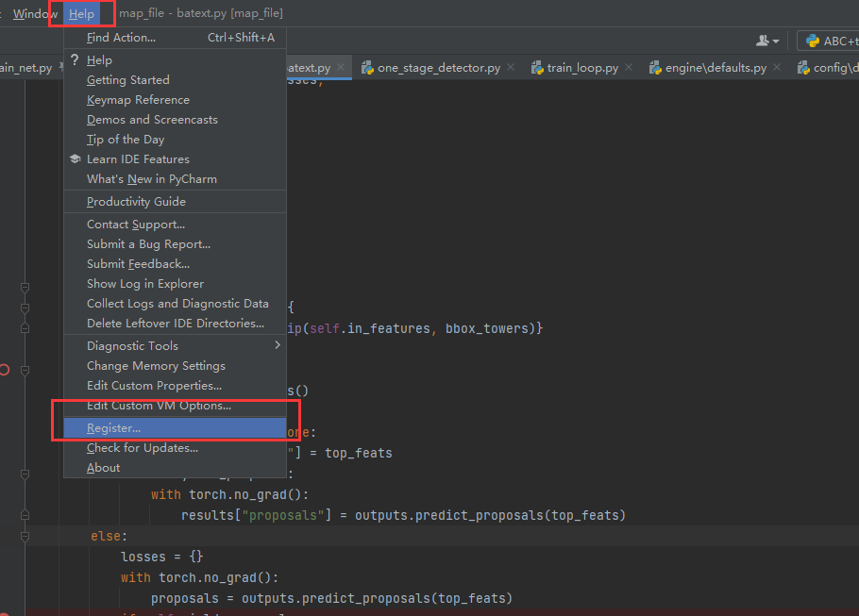859x616 pixels.
Task: Collapse fold marker beside results["proposals"] line
Action: coord(25,515)
